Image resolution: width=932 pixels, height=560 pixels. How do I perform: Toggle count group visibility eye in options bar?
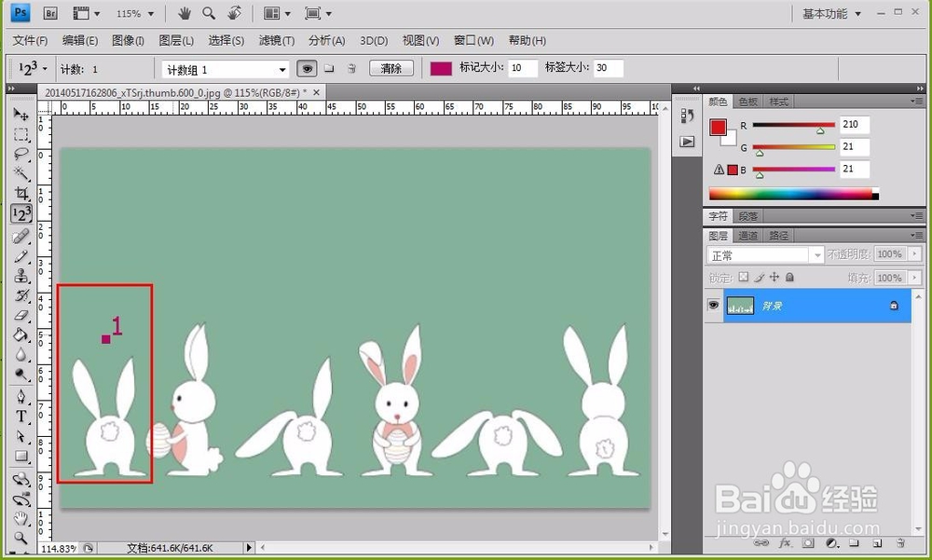307,68
